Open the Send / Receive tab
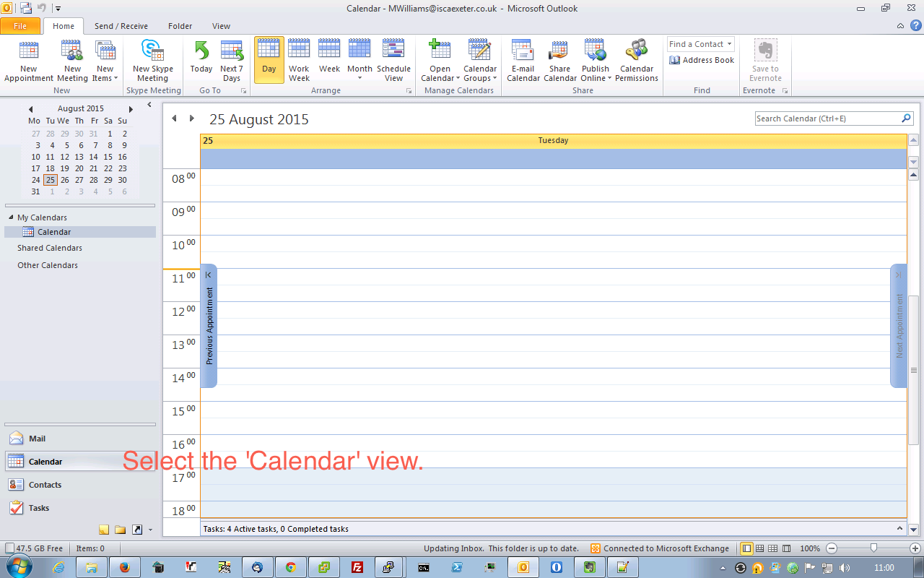Screen dimensions: 924x578 tap(121, 26)
